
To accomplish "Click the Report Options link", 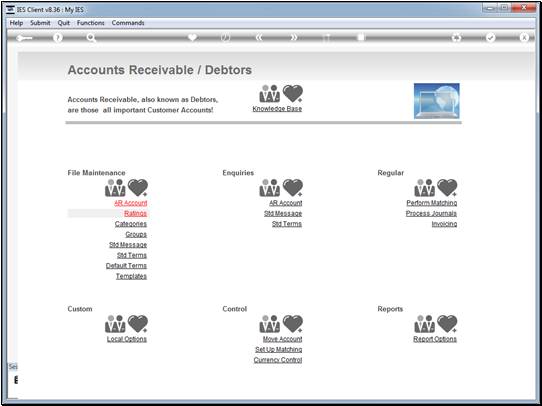I will coord(435,339).
